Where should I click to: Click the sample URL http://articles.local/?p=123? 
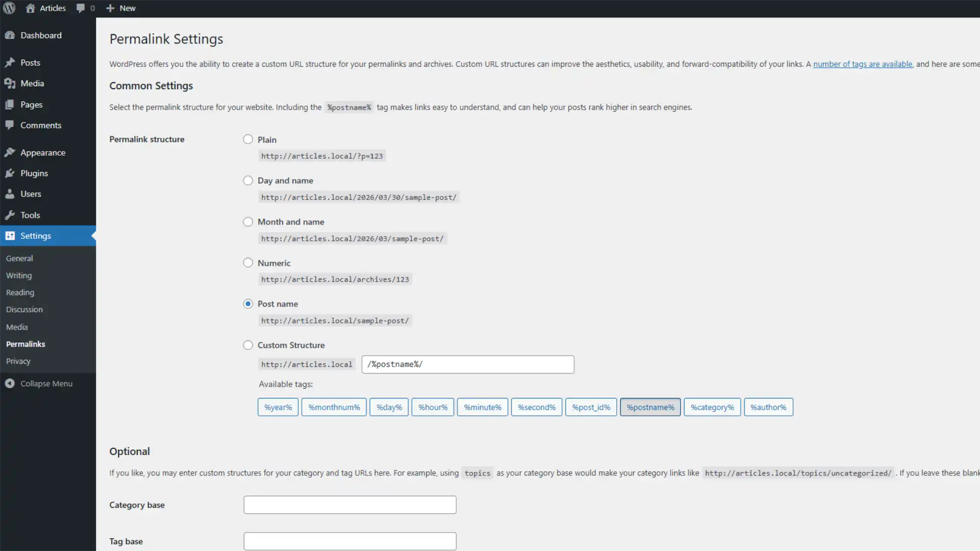click(x=322, y=156)
